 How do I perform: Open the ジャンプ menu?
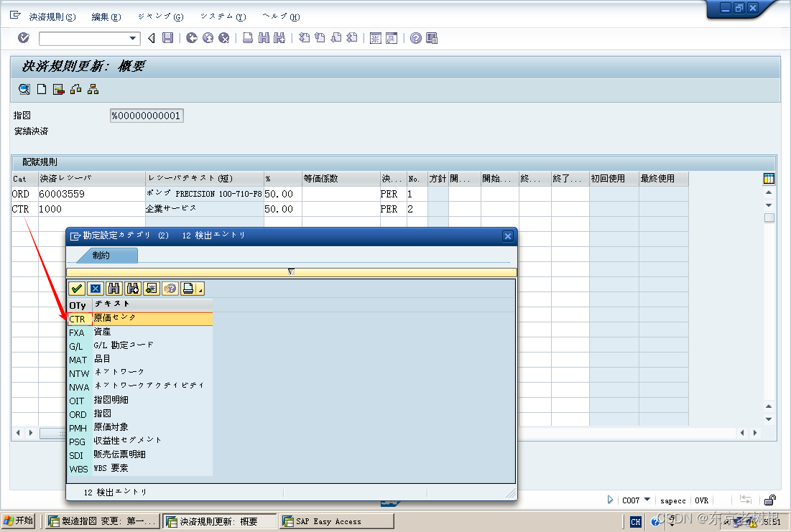pyautogui.click(x=161, y=17)
